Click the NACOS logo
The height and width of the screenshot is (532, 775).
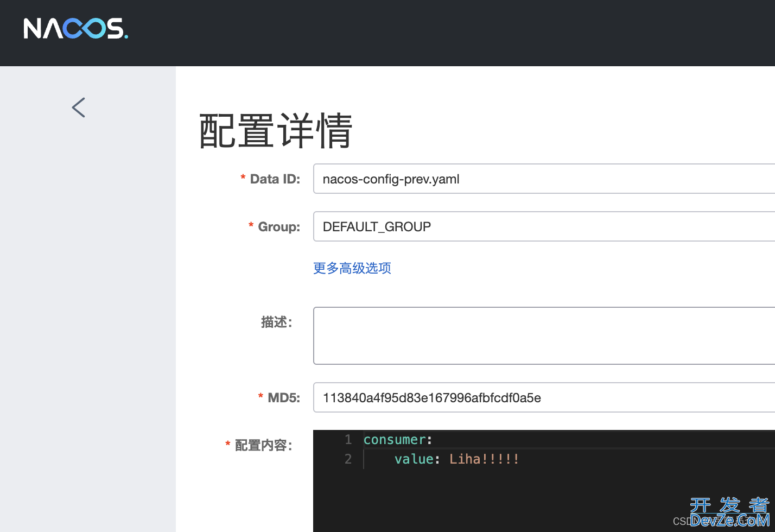point(76,29)
